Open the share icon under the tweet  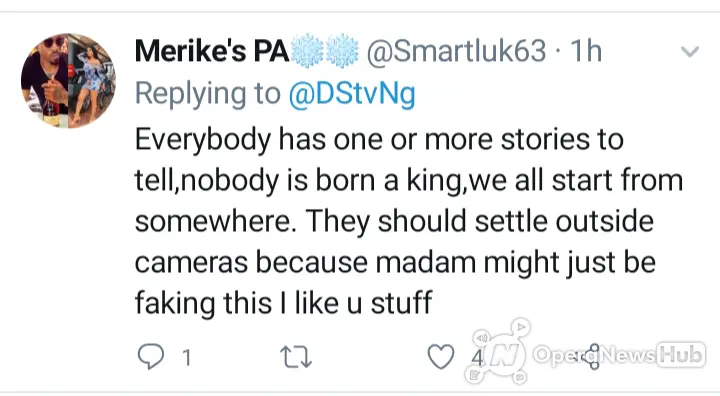tap(593, 356)
